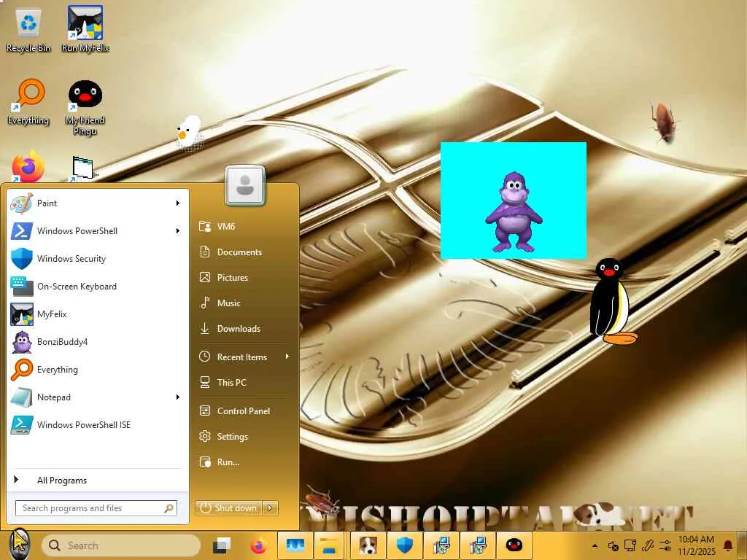Expand the Windows PowerShell submenu arrow
The image size is (747, 560).
coord(178,231)
